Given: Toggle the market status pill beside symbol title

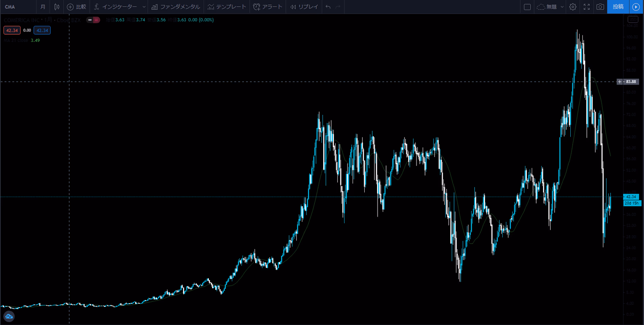Looking at the screenshot, I should point(93,20).
